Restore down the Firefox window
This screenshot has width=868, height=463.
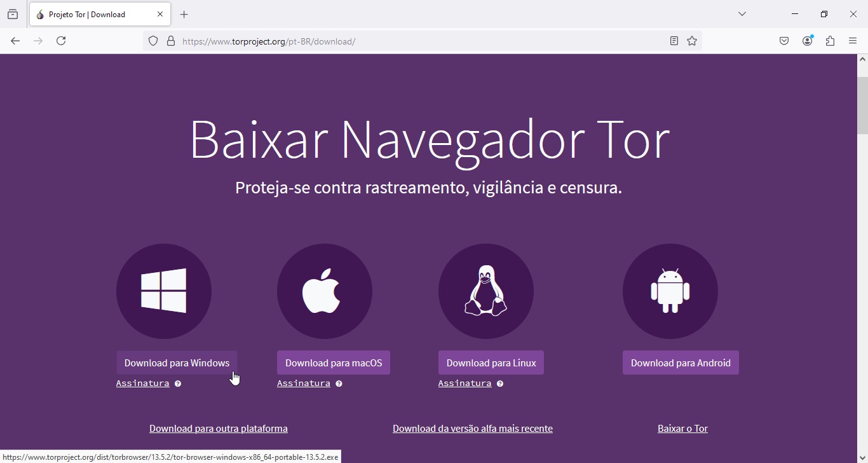coord(824,14)
